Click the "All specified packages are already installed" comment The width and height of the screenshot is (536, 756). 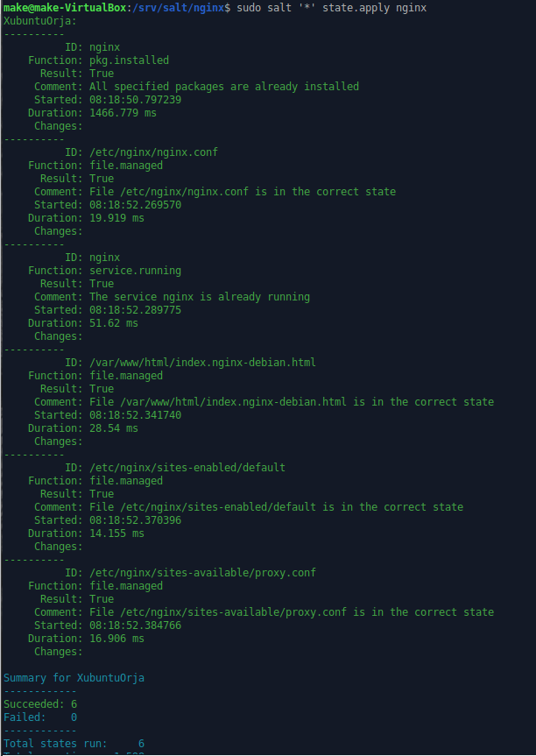(x=224, y=87)
